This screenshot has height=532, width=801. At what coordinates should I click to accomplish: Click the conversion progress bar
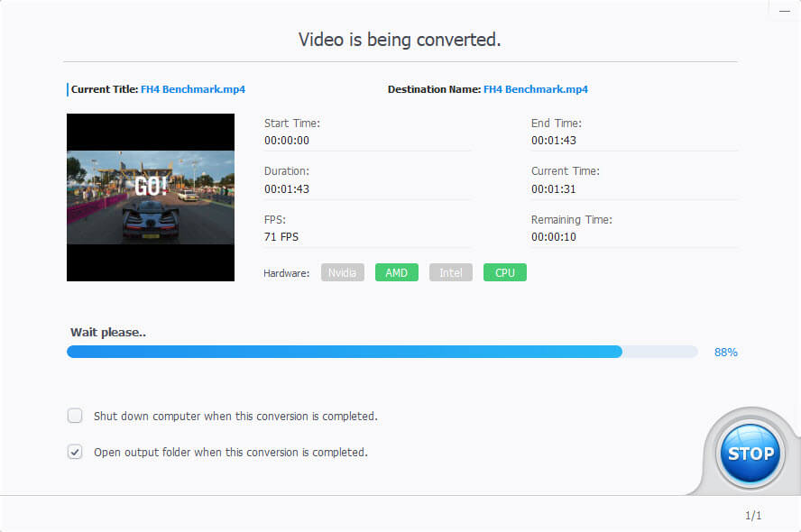point(382,352)
